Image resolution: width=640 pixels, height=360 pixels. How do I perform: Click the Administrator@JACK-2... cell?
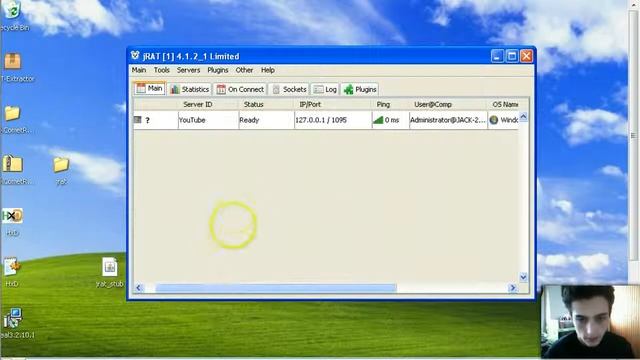click(x=448, y=120)
